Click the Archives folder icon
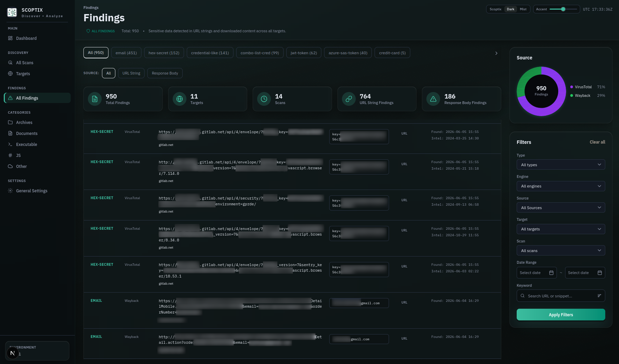 [10, 122]
